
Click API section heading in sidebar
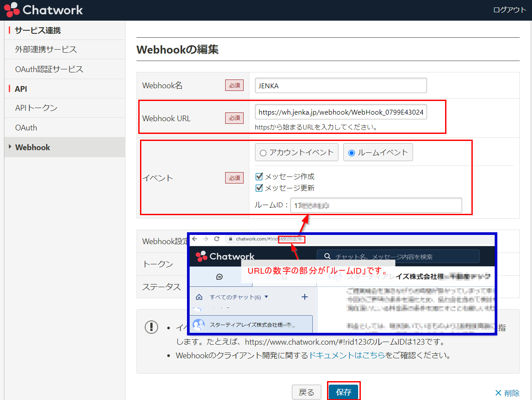[21, 89]
